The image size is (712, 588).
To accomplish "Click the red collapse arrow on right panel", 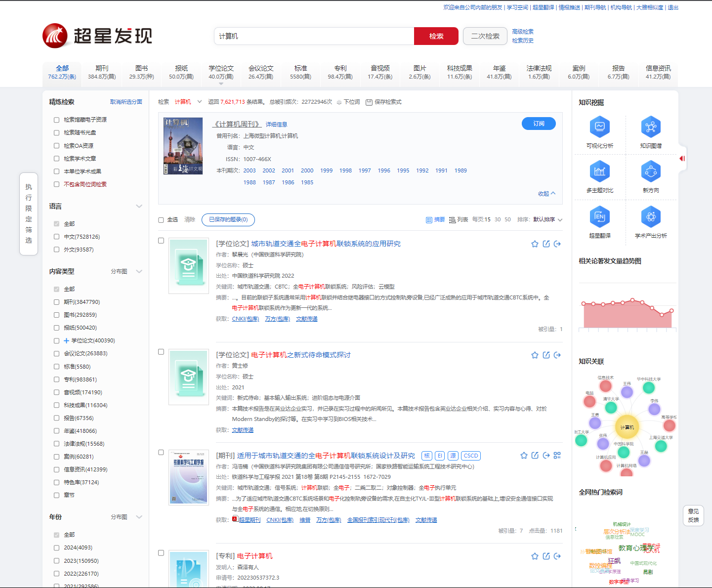I will pyautogui.click(x=682, y=159).
